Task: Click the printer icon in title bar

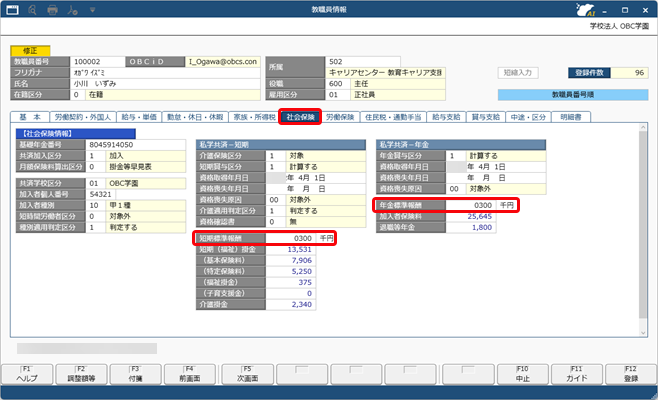Action: [x=52, y=10]
